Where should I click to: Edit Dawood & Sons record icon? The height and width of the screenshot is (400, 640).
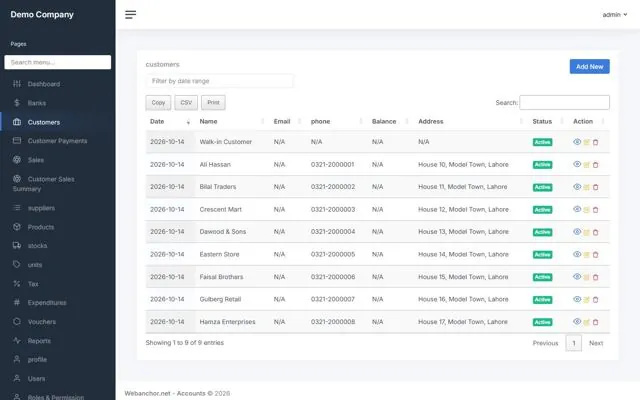[587, 232]
